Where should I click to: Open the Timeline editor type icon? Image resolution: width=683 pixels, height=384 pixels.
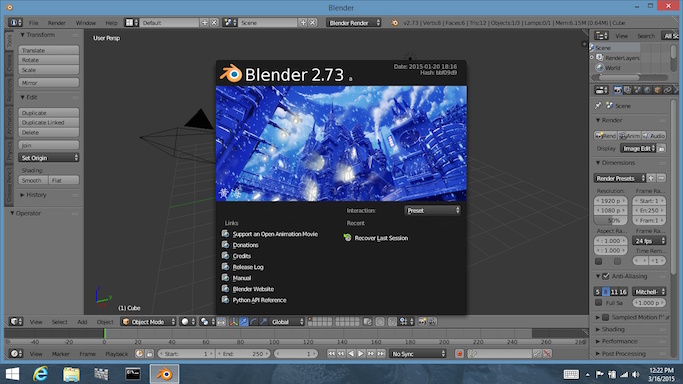tap(16, 354)
